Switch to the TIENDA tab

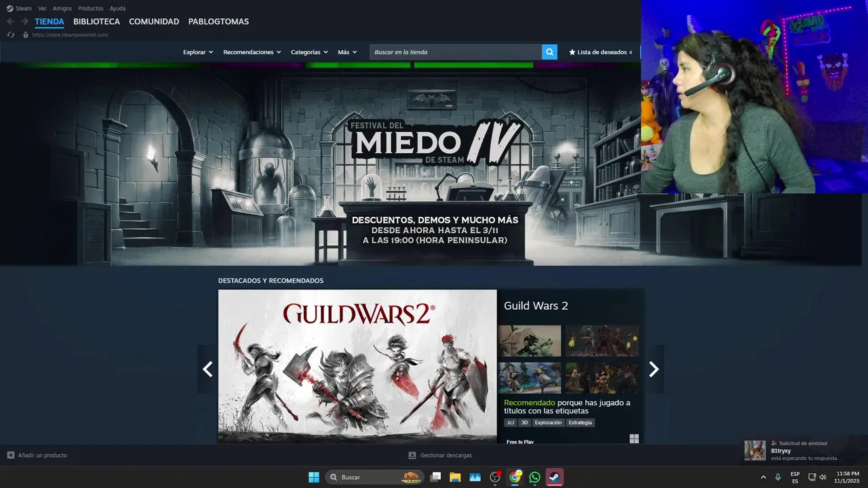(50, 22)
